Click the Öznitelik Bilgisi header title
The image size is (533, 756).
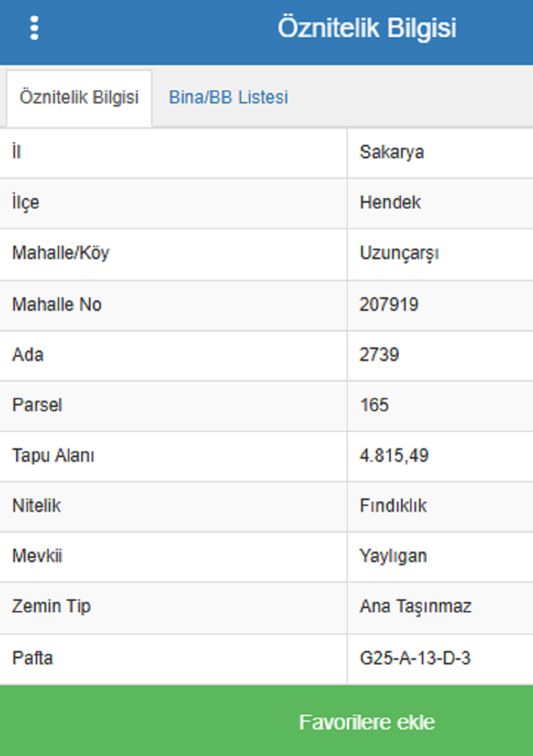click(367, 28)
